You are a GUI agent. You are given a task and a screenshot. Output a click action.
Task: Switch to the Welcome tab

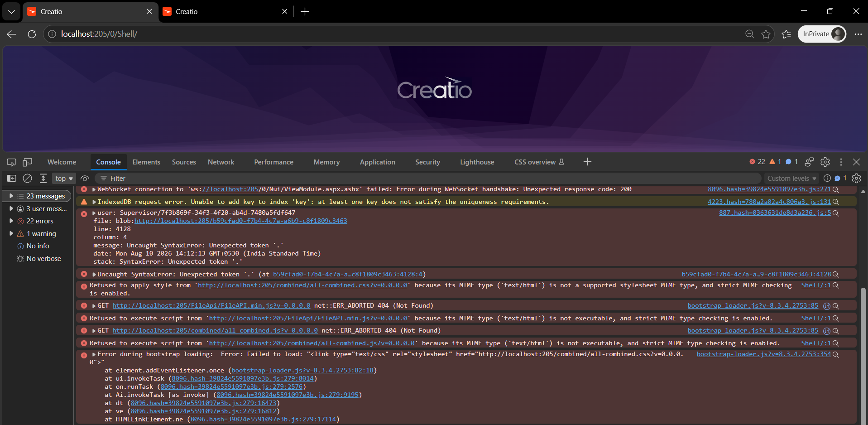(x=62, y=162)
